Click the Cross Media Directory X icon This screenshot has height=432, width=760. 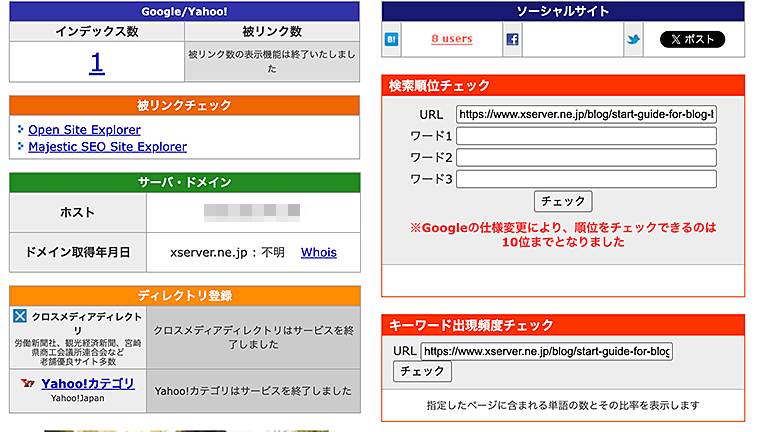tap(20, 316)
